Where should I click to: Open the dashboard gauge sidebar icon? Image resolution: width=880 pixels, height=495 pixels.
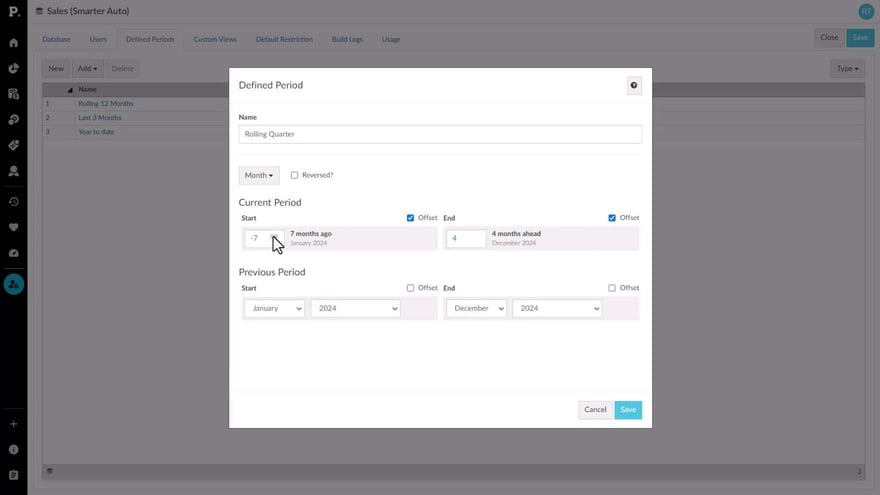(x=13, y=253)
